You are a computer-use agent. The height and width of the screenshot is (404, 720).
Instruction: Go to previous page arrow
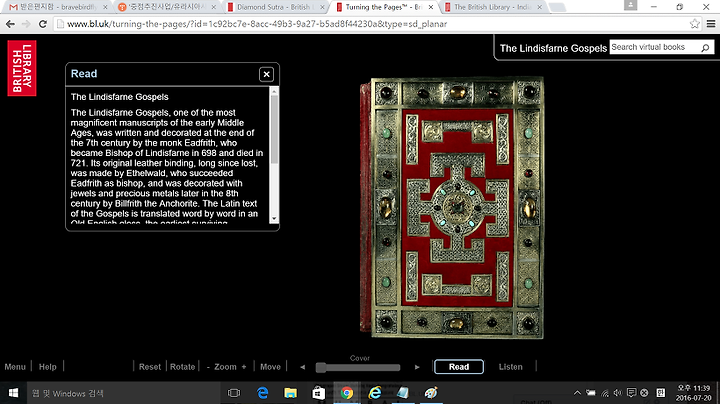[x=303, y=367]
